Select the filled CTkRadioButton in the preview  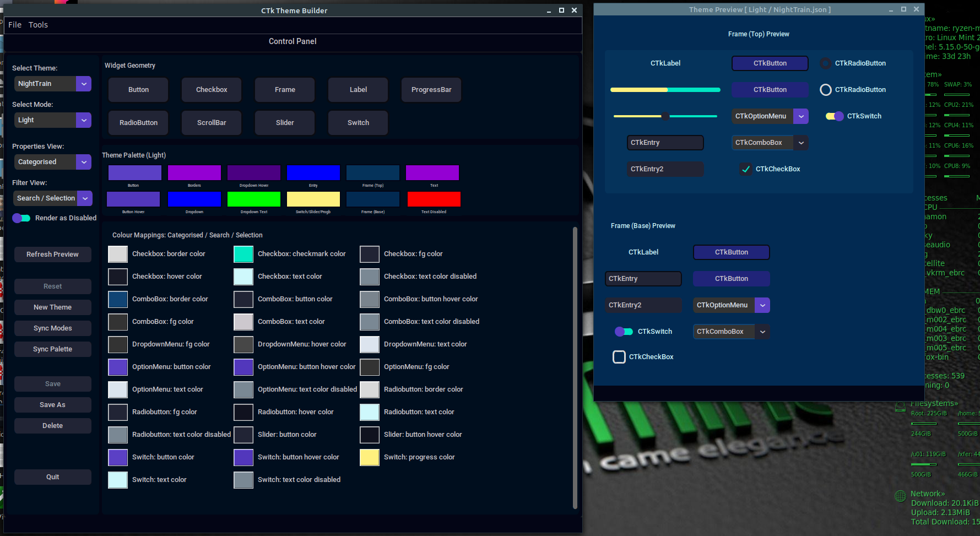[825, 63]
